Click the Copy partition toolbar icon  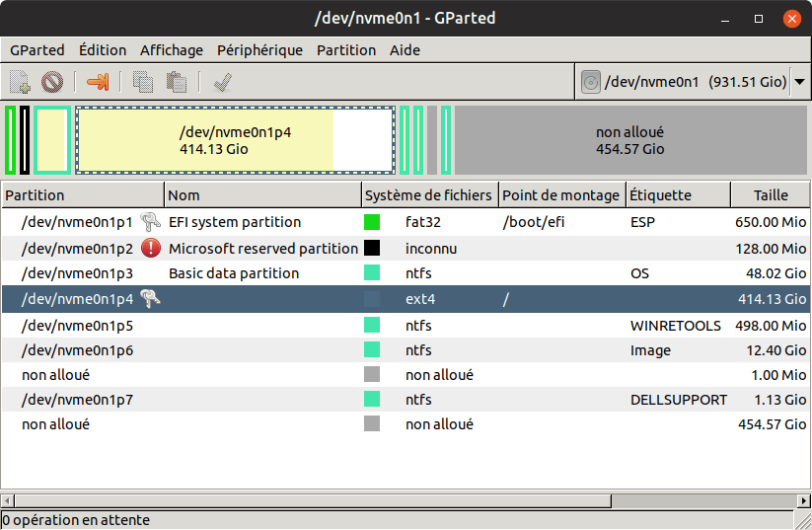pyautogui.click(x=143, y=82)
